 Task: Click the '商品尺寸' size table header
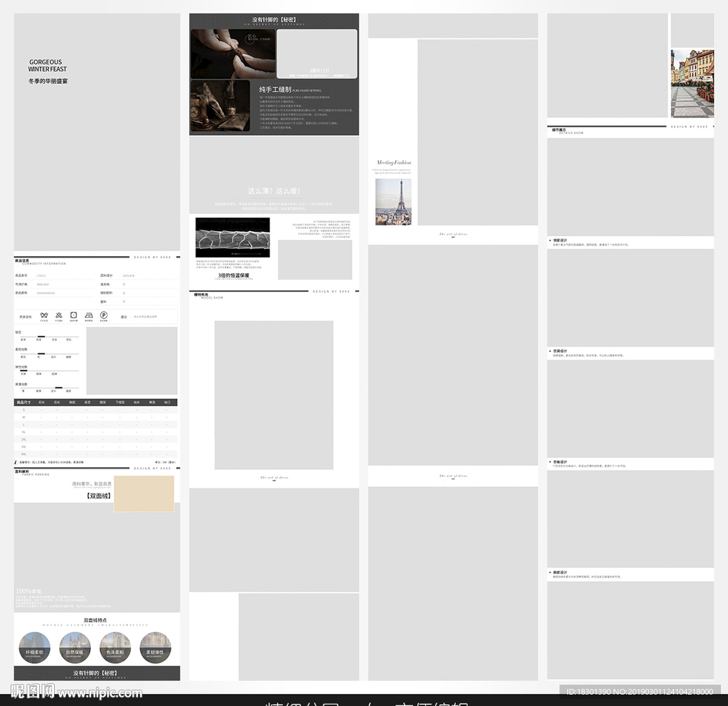[x=23, y=402]
